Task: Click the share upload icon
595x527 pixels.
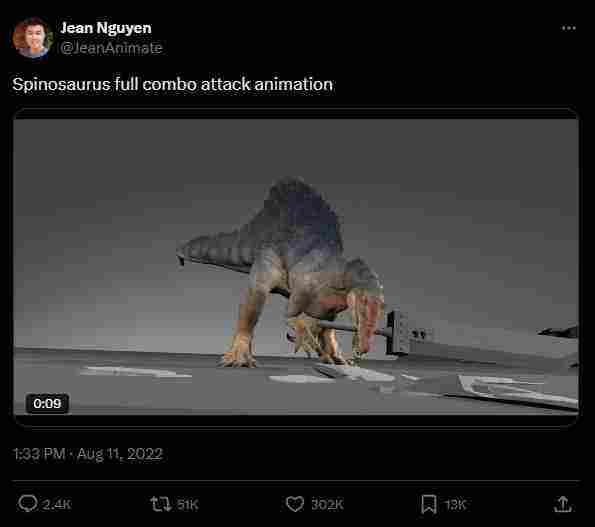Action: (563, 504)
